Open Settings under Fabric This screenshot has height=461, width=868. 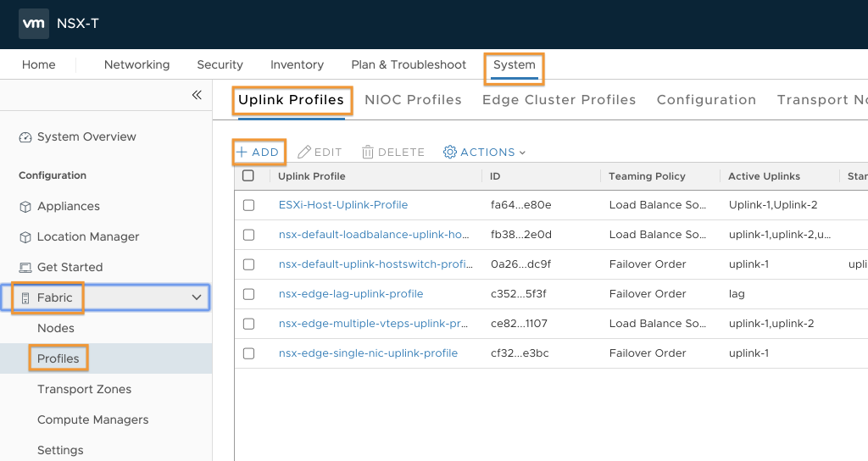click(60, 450)
